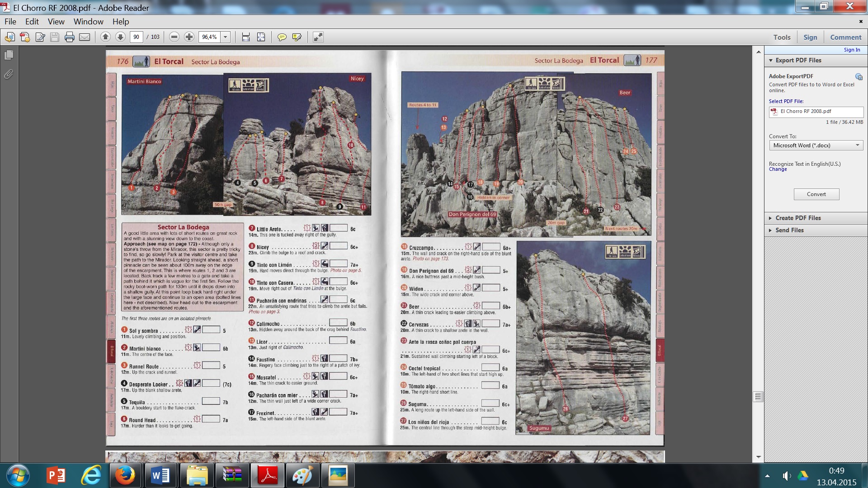Click Change recognition language link
The height and width of the screenshot is (488, 868).
pos(778,169)
